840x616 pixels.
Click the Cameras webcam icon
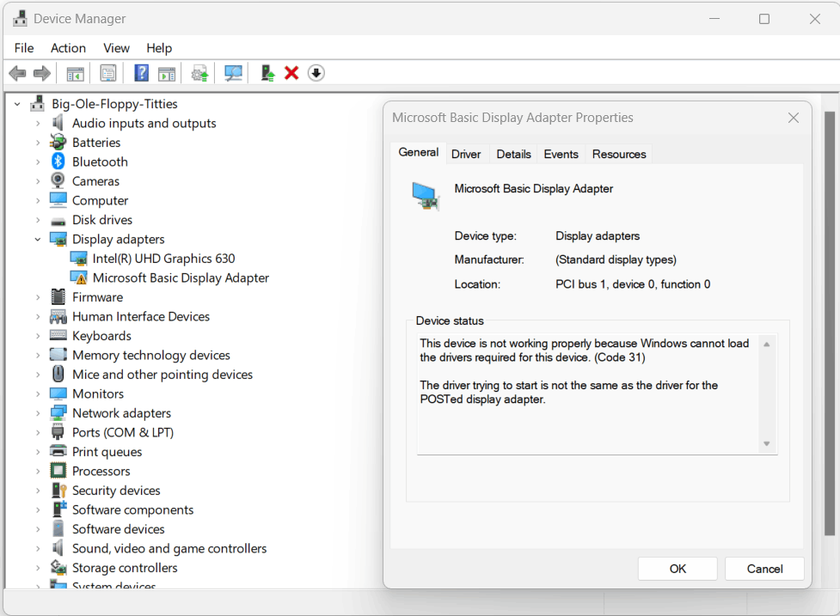(58, 180)
